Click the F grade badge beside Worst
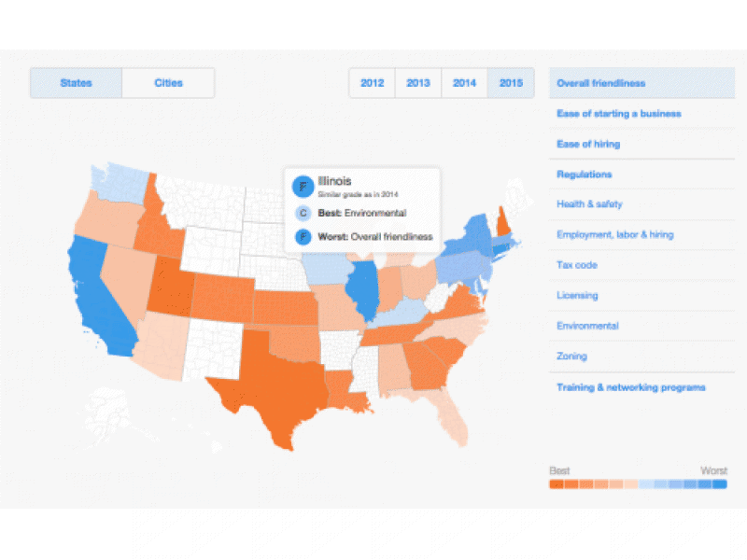747x560 pixels. coord(303,237)
